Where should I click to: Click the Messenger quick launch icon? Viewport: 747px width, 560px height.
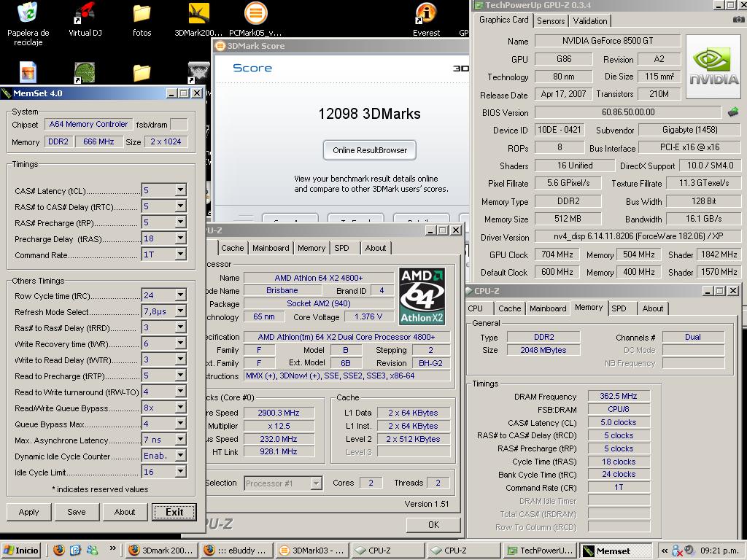pos(92,551)
